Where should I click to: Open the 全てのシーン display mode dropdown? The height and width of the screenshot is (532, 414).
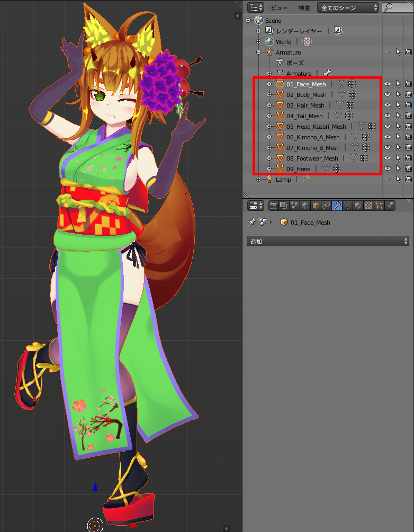click(348, 8)
